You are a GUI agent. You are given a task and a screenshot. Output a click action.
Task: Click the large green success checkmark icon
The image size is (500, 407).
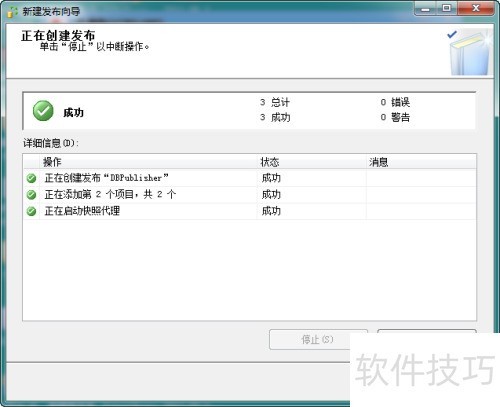pos(43,111)
